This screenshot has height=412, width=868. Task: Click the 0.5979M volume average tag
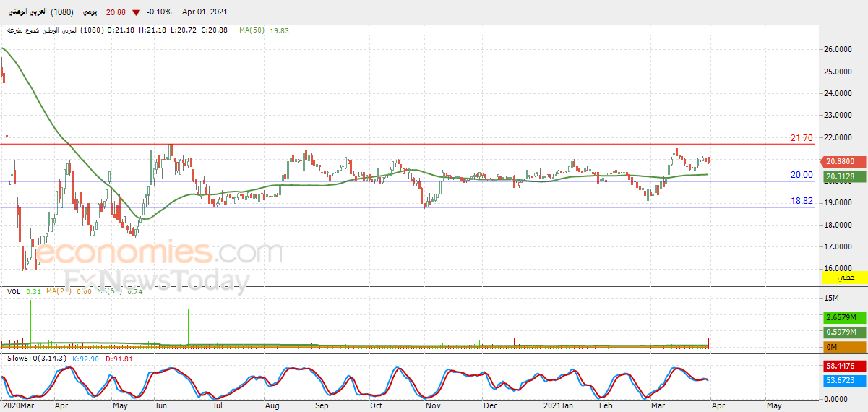(x=841, y=332)
